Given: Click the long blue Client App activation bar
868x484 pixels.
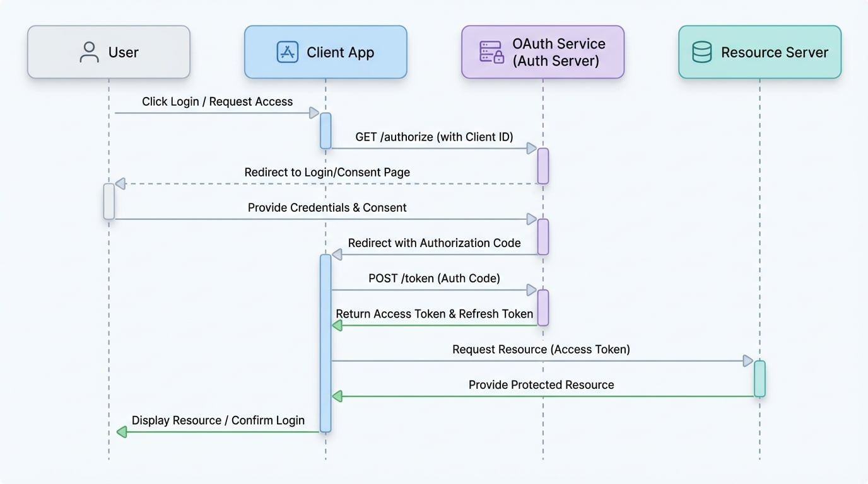Looking at the screenshot, I should click(325, 343).
